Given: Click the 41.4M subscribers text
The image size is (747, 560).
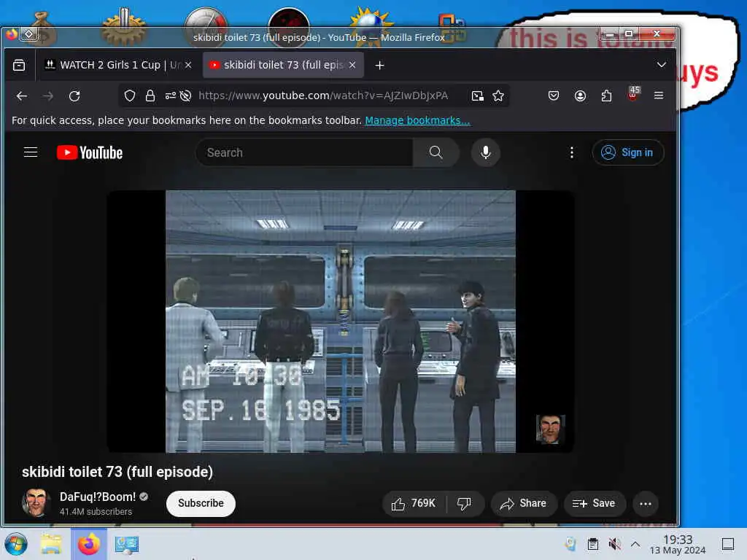Looking at the screenshot, I should coord(96,511).
